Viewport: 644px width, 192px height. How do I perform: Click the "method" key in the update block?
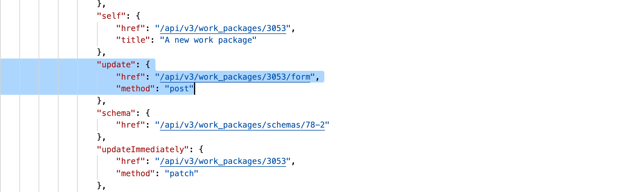coord(136,89)
